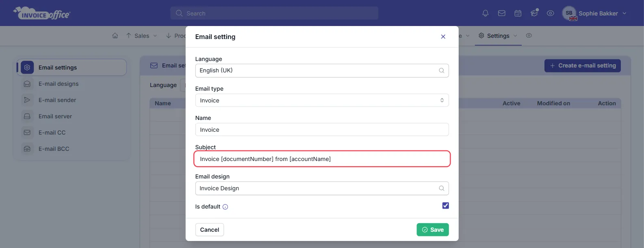Toggle the eye icon in top header

point(551,13)
